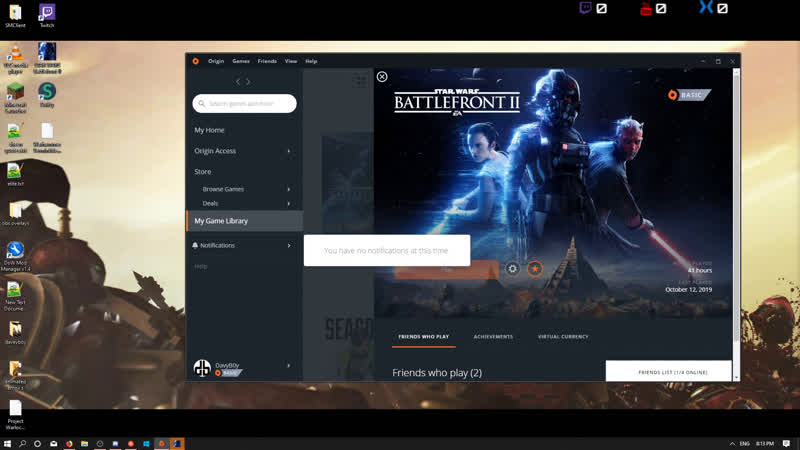Click the Origin logo in the title bar
The height and width of the screenshot is (450, 800).
click(x=195, y=61)
